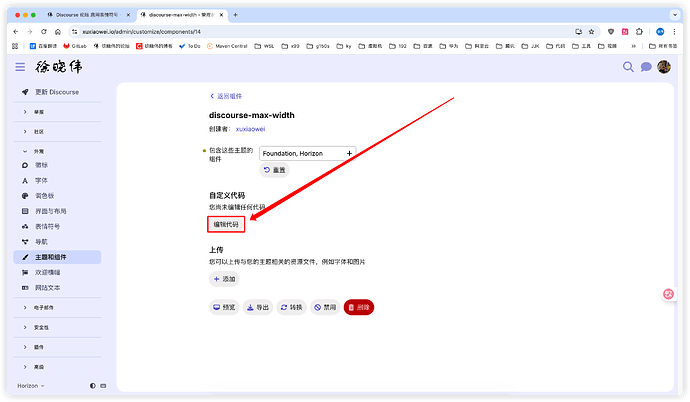The width and height of the screenshot is (690, 402).
Task: Click the 编辑代码 button
Action: 226,224
